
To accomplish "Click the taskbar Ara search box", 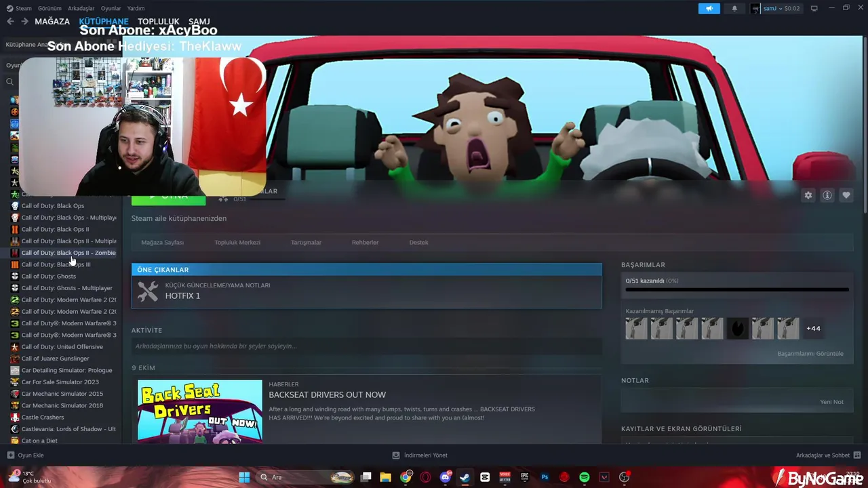I will (307, 477).
